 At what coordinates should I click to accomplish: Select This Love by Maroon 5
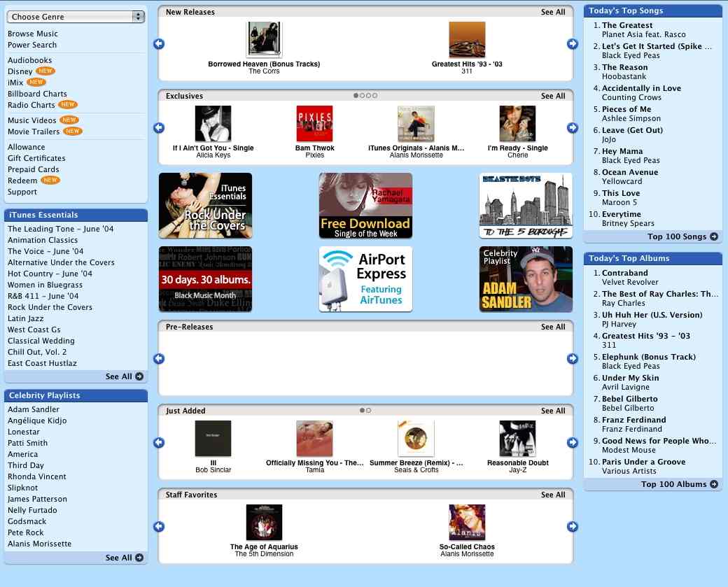point(621,194)
